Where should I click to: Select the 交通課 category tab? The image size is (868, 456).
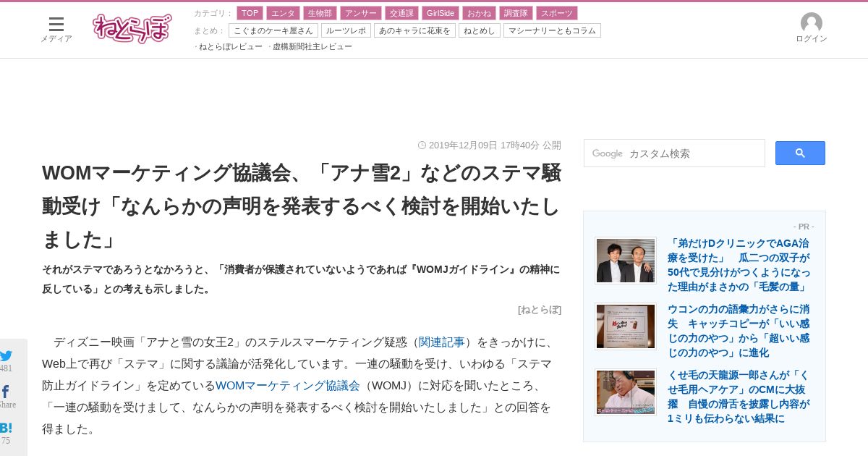point(401,13)
